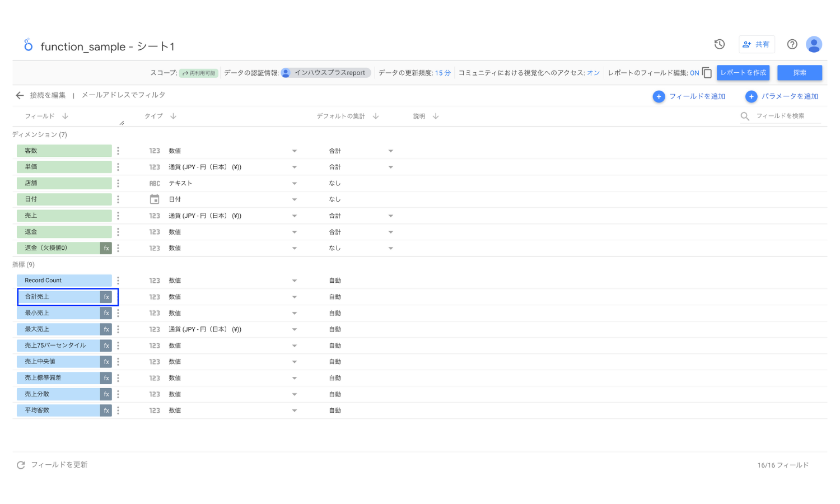
Task: Open the type dropdown for 店舗 field
Action: [x=294, y=183]
